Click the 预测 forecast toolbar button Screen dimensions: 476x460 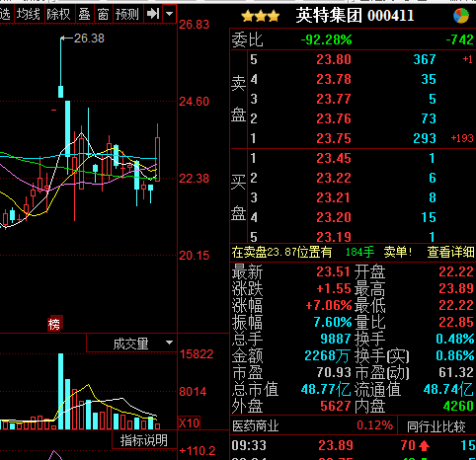[127, 14]
